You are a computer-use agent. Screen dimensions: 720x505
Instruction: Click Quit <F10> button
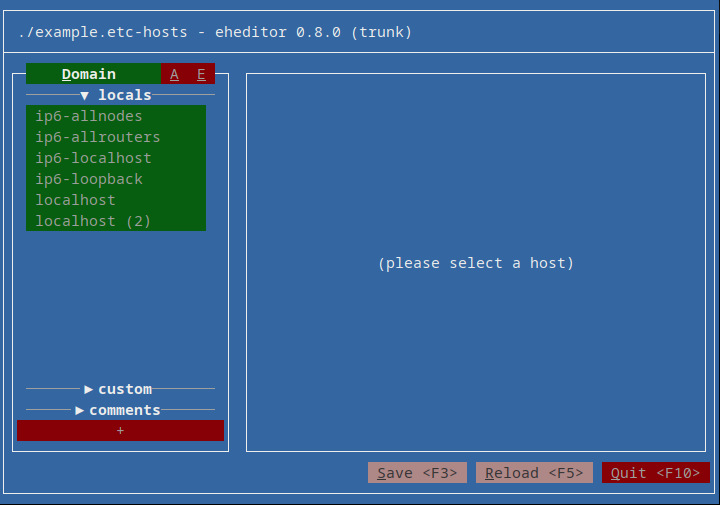pyautogui.click(x=656, y=473)
